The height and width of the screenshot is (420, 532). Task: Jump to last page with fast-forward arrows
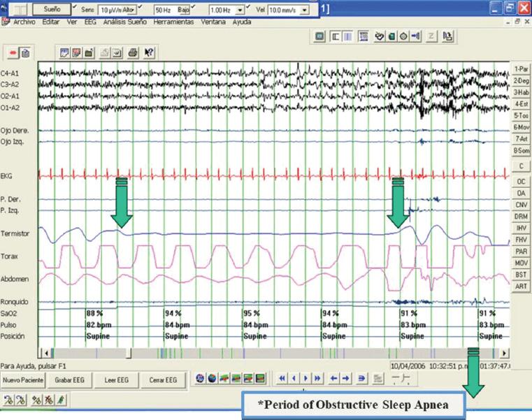click(x=317, y=378)
